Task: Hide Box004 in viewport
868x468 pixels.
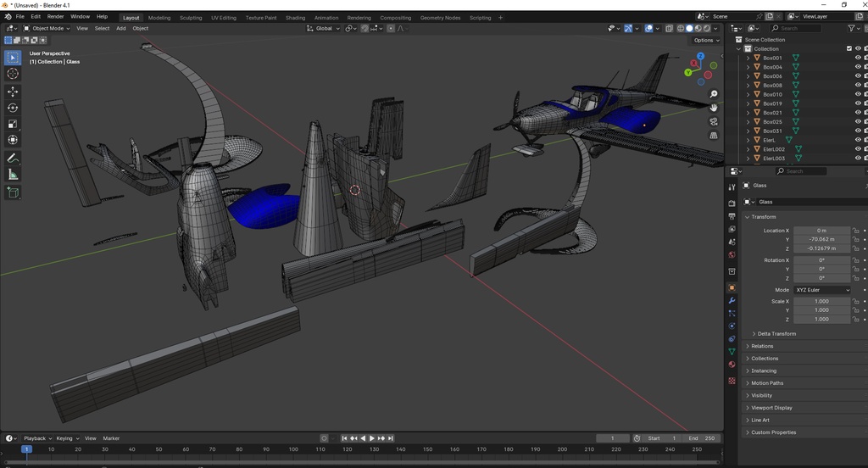Action: (x=858, y=67)
